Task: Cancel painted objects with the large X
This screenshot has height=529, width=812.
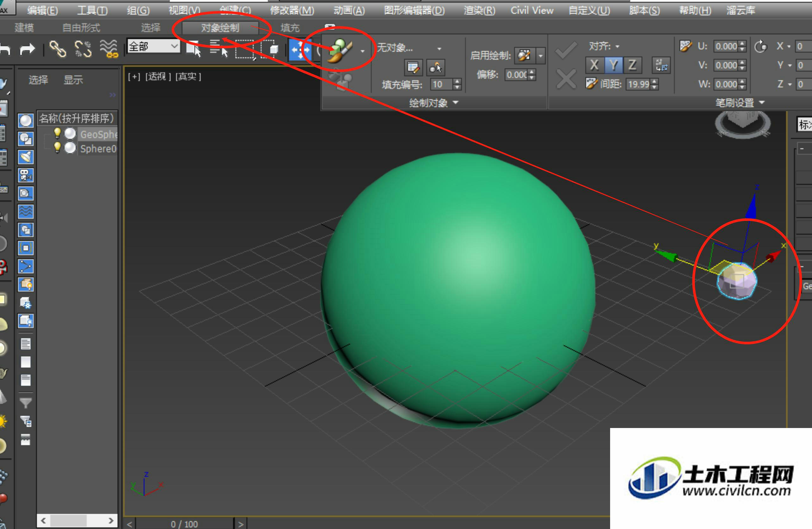Action: click(566, 79)
